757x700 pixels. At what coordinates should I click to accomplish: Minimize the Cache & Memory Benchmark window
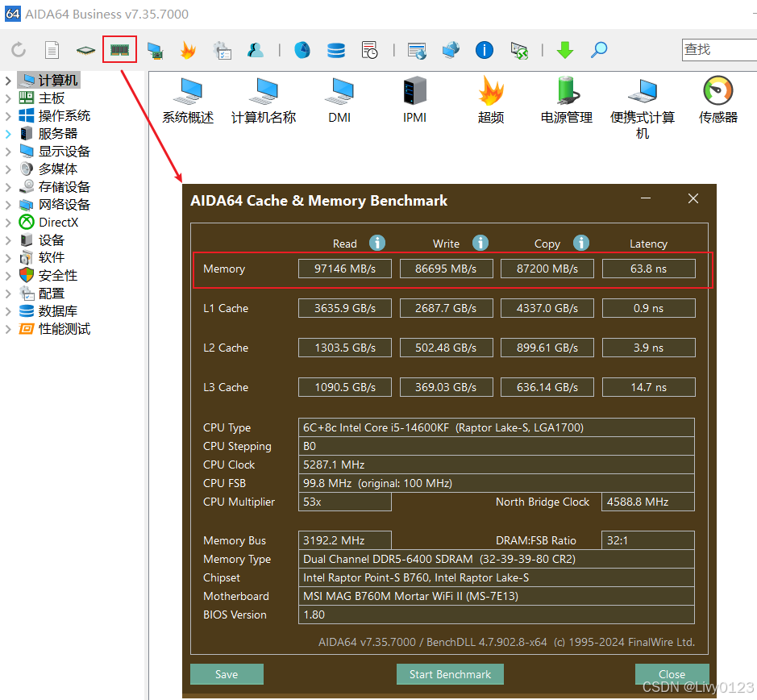coord(646,198)
